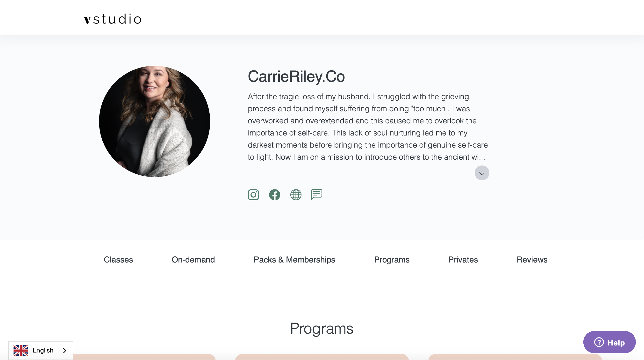Image resolution: width=644 pixels, height=360 pixels.
Task: Open the English language selector arrow
Action: click(x=65, y=350)
